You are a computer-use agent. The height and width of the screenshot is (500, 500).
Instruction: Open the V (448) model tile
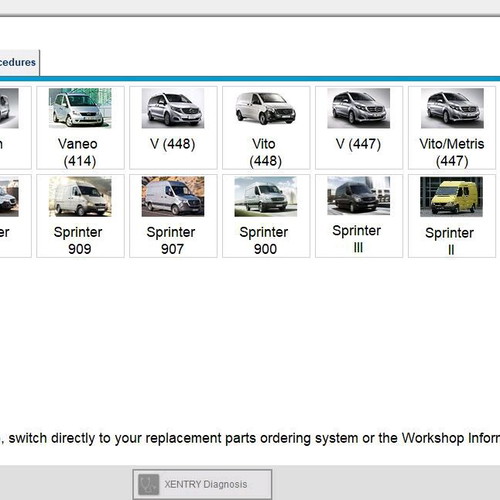tap(173, 128)
